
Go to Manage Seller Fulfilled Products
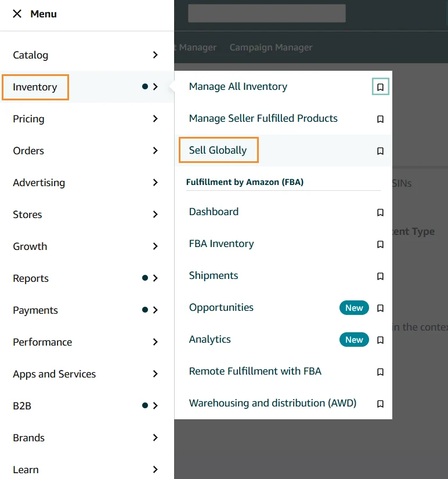pos(263,118)
